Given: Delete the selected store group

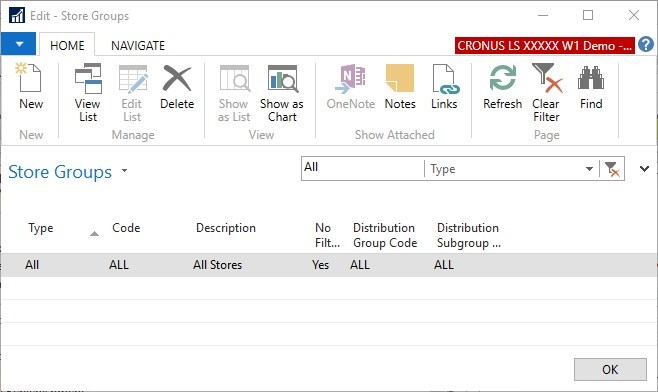Looking at the screenshot, I should click(x=177, y=86).
